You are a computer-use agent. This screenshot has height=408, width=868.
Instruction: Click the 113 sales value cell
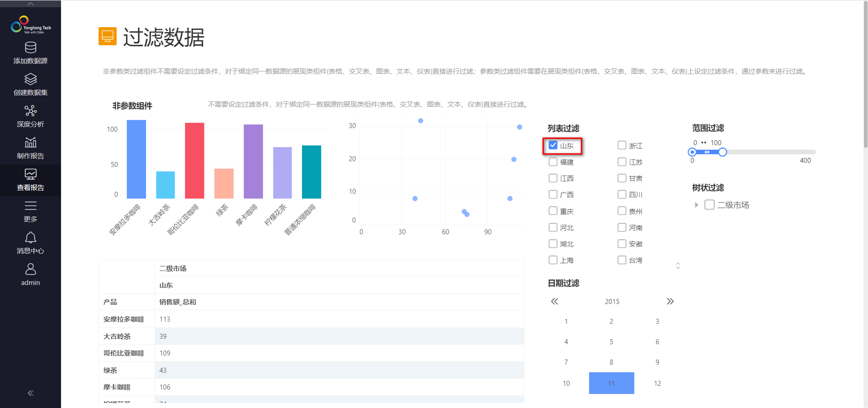(x=340, y=319)
